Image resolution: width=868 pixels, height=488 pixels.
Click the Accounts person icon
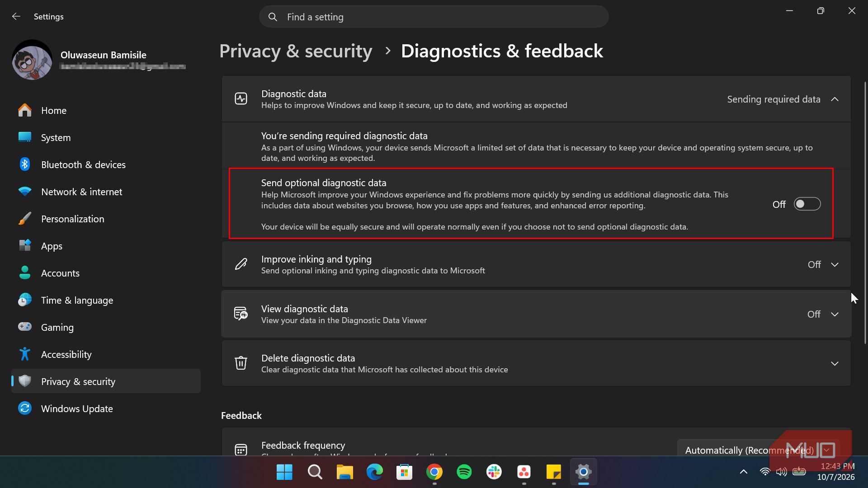[x=25, y=273]
